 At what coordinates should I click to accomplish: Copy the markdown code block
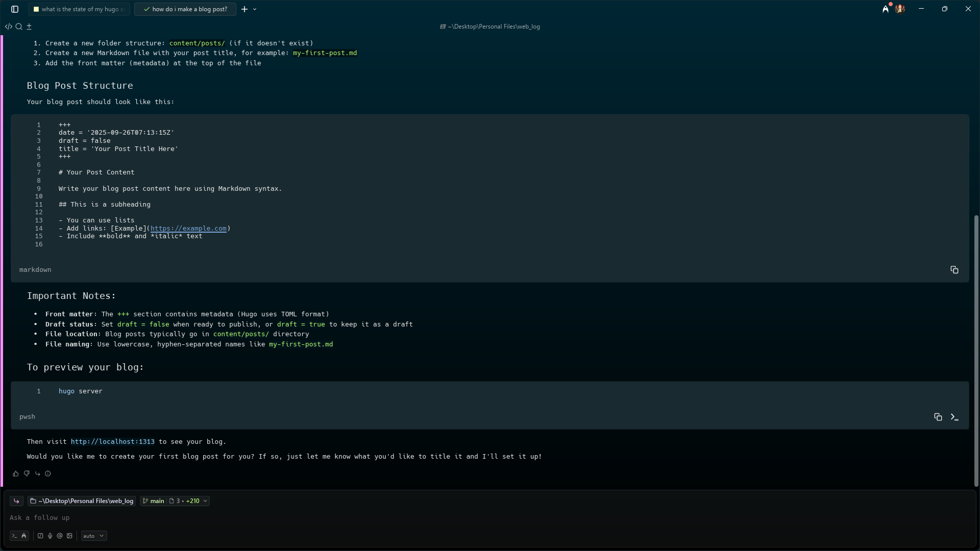click(954, 270)
